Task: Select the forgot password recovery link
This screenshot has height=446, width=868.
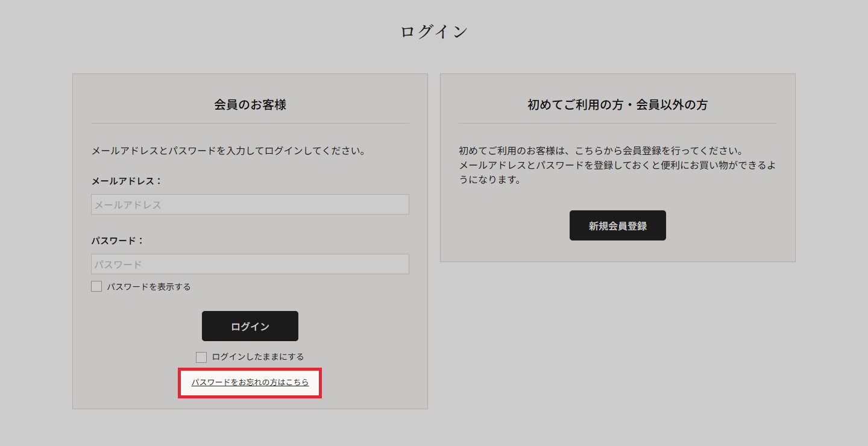Action: (250, 382)
